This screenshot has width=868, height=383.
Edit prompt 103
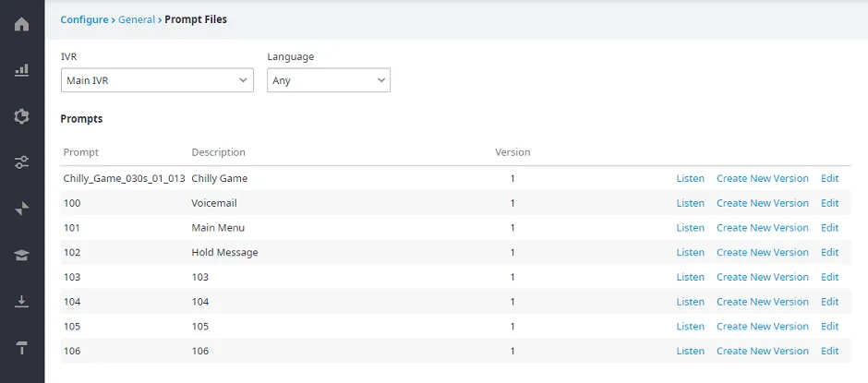click(830, 277)
